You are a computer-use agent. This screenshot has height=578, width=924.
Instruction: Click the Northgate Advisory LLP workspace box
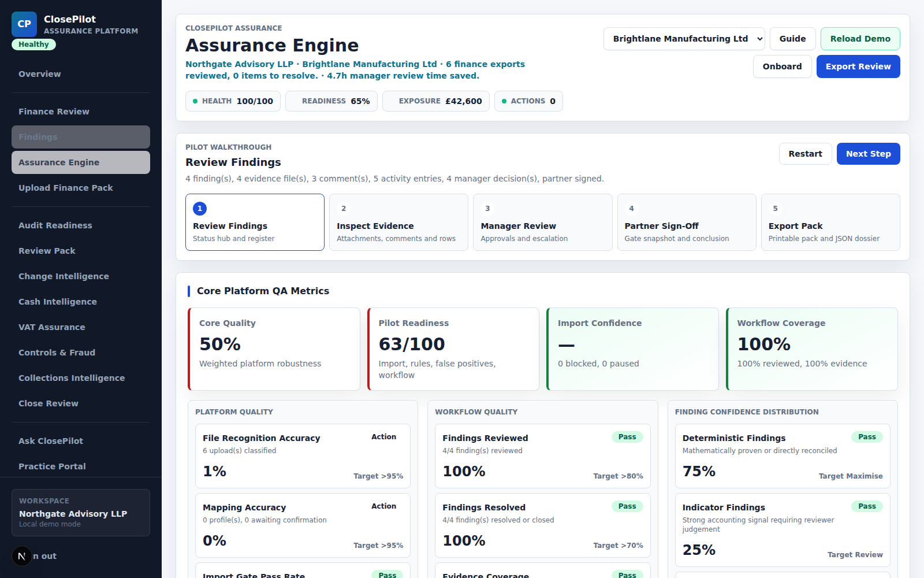(81, 513)
